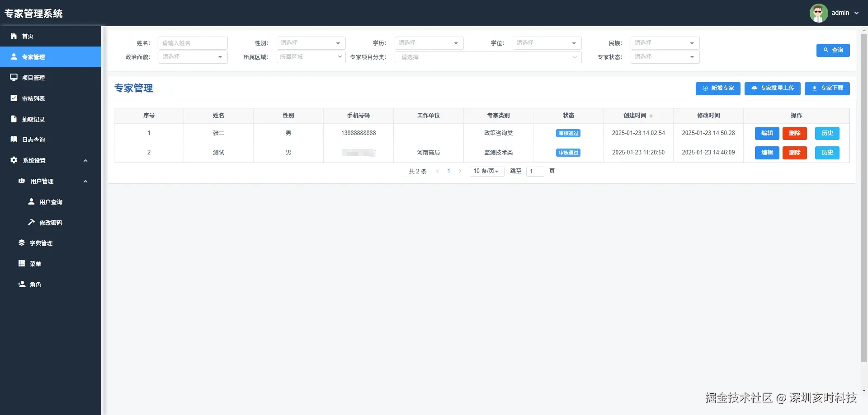This screenshot has height=415, width=868.
Task: Select page 1 in pagination
Action: coord(448,171)
